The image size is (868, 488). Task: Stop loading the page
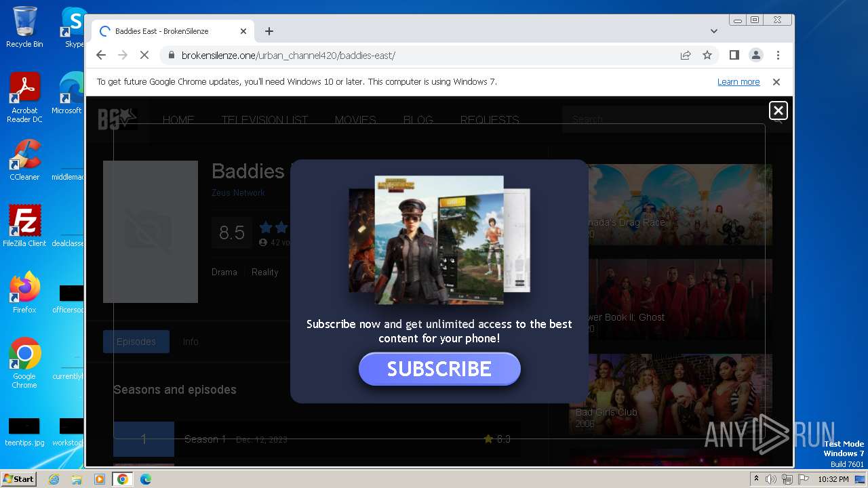(144, 56)
